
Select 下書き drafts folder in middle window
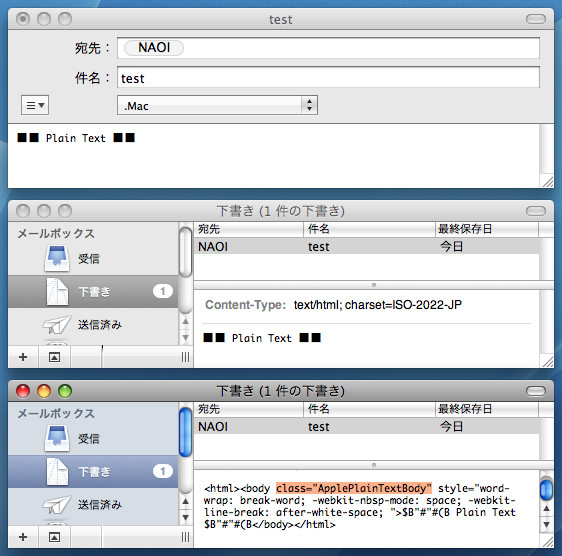tap(93, 291)
